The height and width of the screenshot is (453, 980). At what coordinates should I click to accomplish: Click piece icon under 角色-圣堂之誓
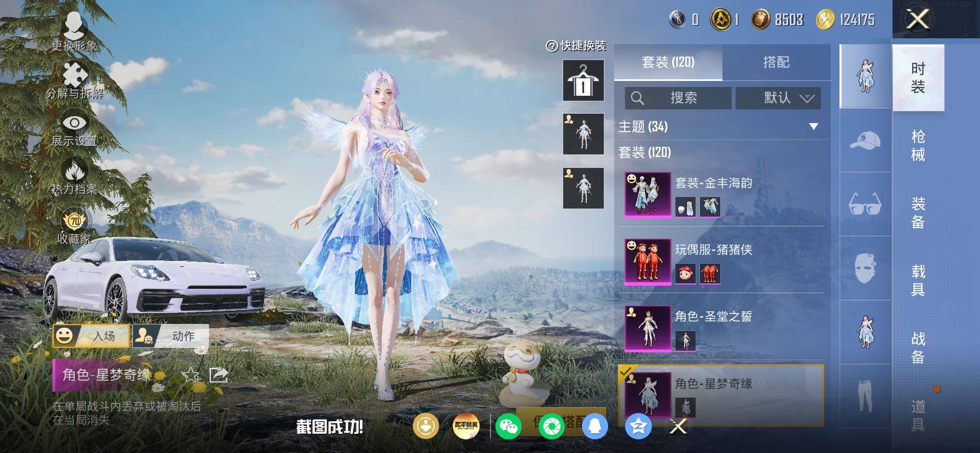(x=685, y=340)
